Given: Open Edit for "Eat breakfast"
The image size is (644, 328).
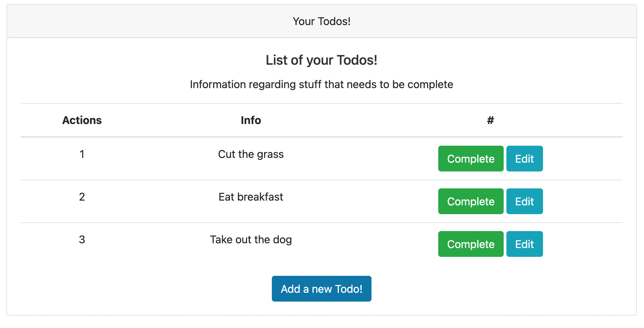Looking at the screenshot, I should click(x=524, y=201).
